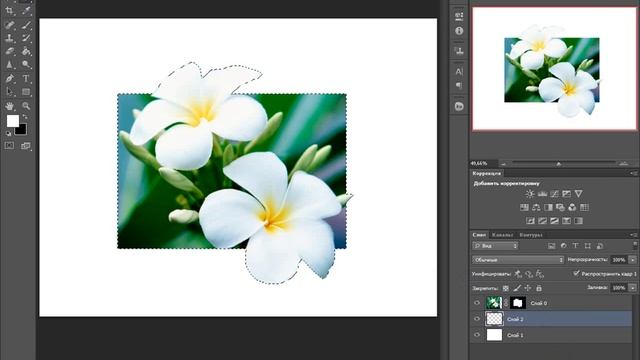Switch to the Channels tab
The height and width of the screenshot is (360, 640).
pyautogui.click(x=502, y=235)
